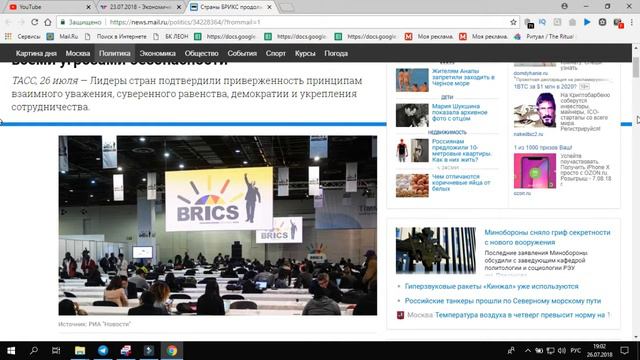Image resolution: width=640 pixels, height=360 pixels.
Task: Switch the РУС input language
Action: tap(576, 351)
